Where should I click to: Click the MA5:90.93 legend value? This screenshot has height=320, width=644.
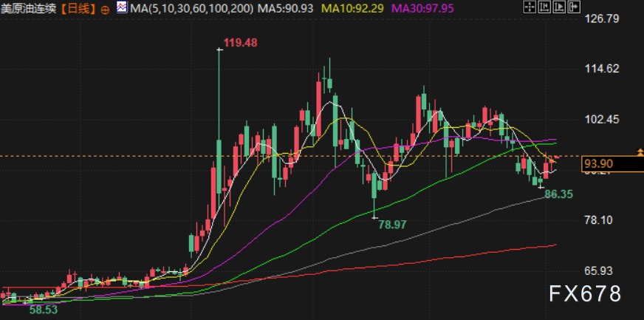click(x=286, y=8)
